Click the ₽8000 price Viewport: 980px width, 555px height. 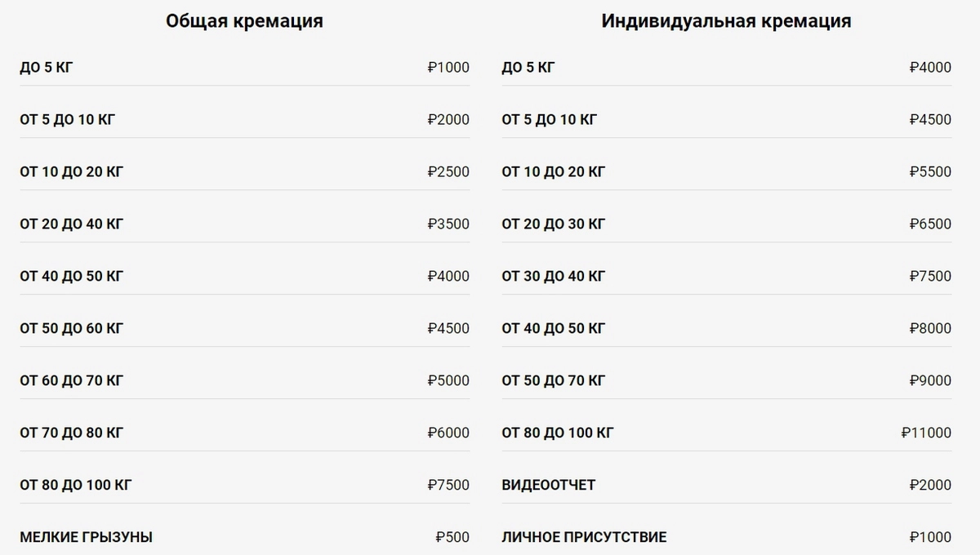coord(930,328)
